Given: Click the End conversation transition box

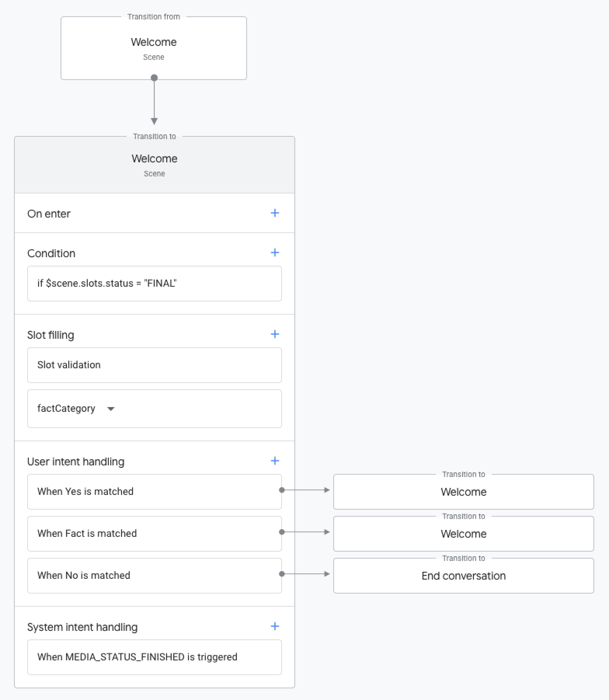Looking at the screenshot, I should coord(463,576).
